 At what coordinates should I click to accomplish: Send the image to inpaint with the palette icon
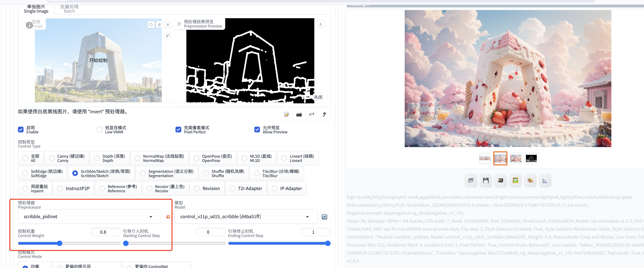click(x=530, y=180)
